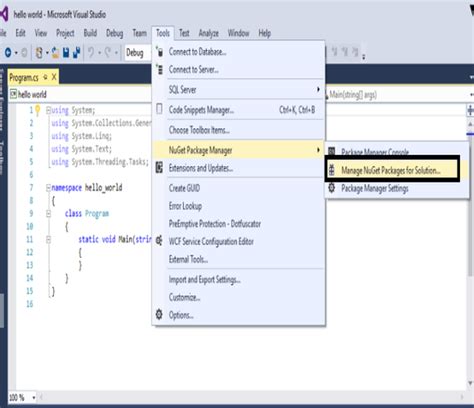Collapse the namespace hello_world block

pos(48,188)
